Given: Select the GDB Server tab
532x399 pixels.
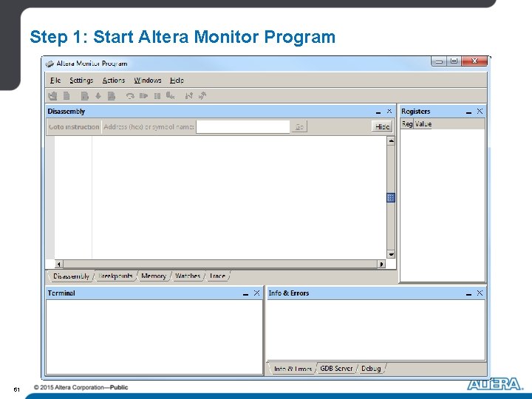Looking at the screenshot, I should coord(336,369).
